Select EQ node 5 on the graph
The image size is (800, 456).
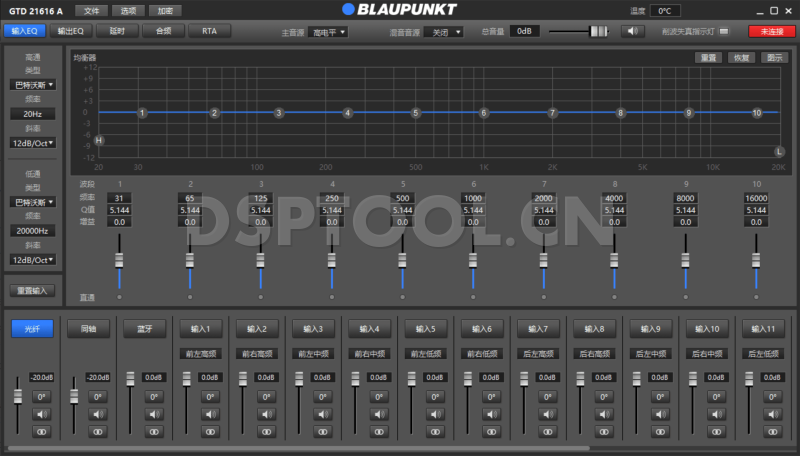coord(416,113)
